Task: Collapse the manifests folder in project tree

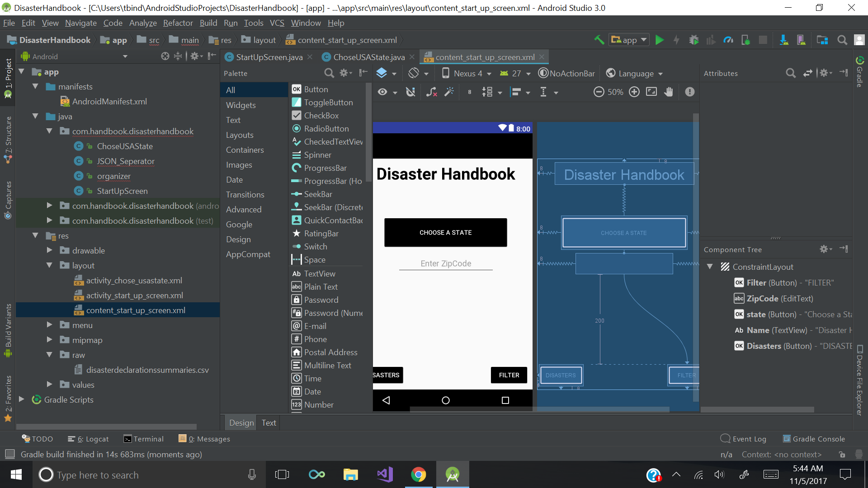Action: (x=35, y=86)
